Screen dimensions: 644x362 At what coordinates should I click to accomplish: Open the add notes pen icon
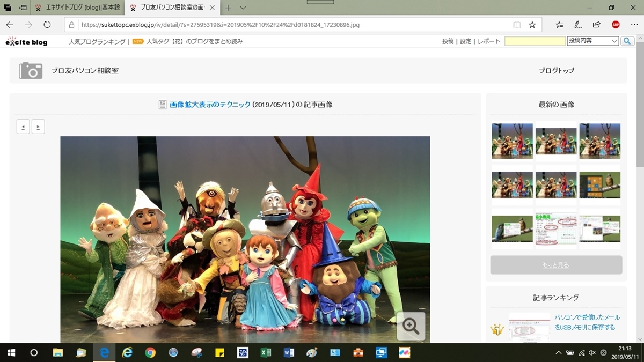578,25
